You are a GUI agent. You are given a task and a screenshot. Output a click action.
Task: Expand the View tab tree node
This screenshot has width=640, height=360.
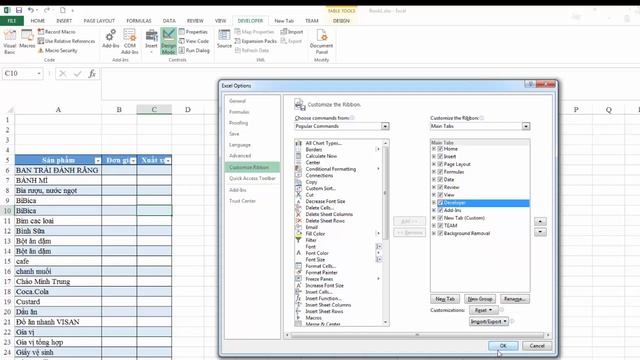tap(434, 195)
